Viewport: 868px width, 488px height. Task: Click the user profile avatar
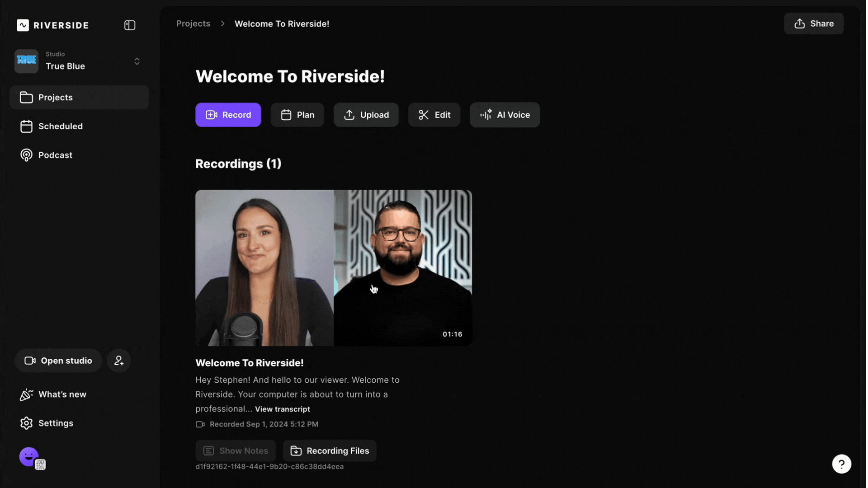(30, 457)
